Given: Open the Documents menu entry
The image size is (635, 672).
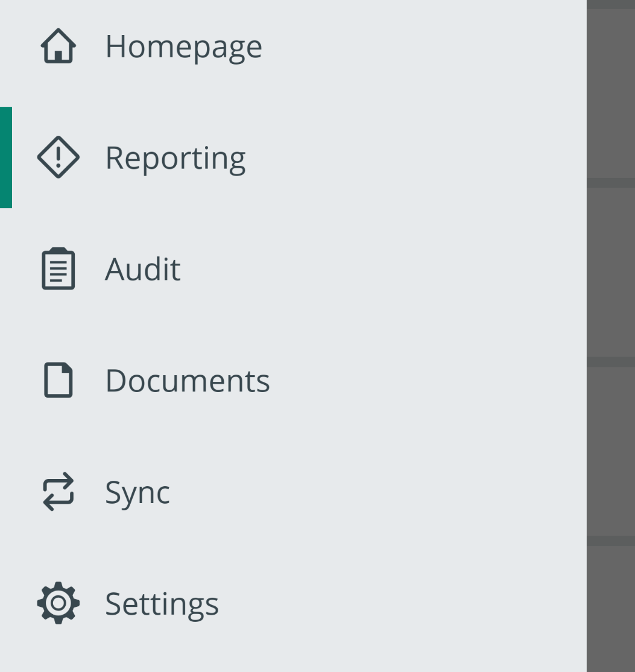Looking at the screenshot, I should pos(293,380).
